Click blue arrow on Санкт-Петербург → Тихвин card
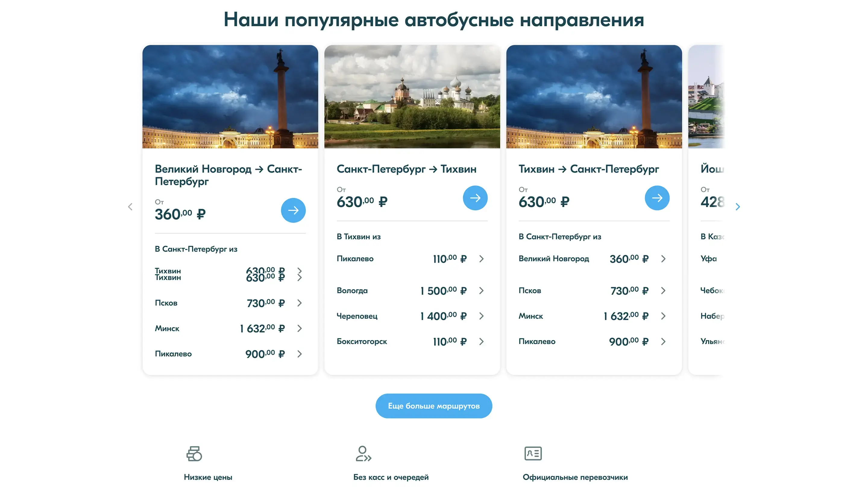Screen dimensions: 868x488 (475, 198)
